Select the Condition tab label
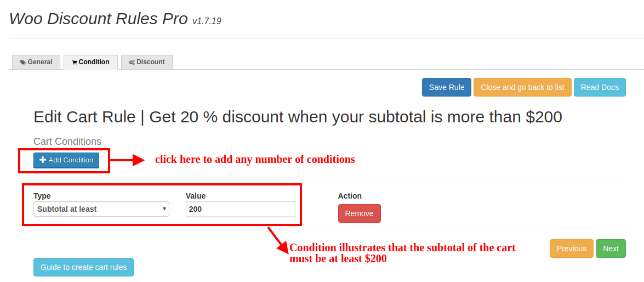 coord(94,62)
